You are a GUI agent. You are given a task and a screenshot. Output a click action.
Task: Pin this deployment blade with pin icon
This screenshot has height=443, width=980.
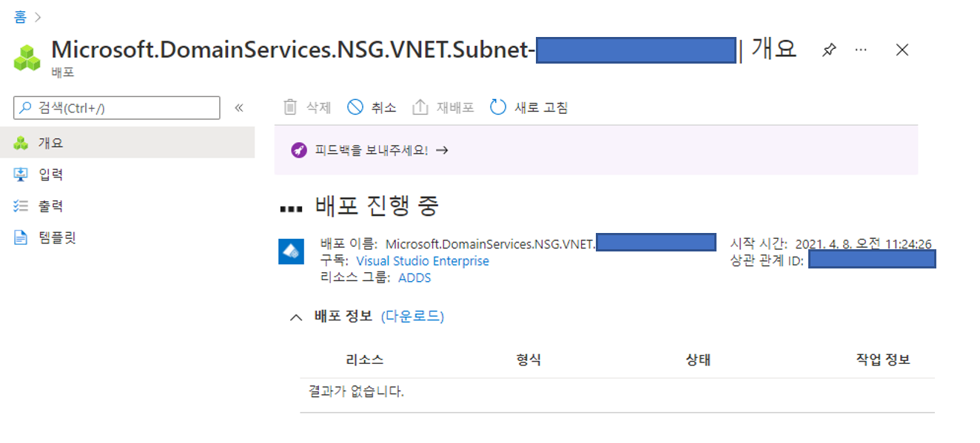pos(829,50)
